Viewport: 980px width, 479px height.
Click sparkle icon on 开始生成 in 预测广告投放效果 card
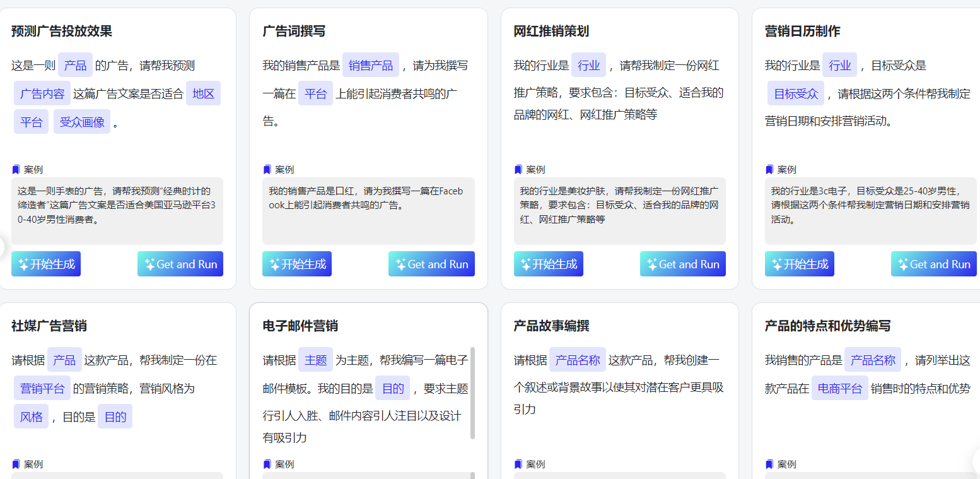[x=23, y=264]
